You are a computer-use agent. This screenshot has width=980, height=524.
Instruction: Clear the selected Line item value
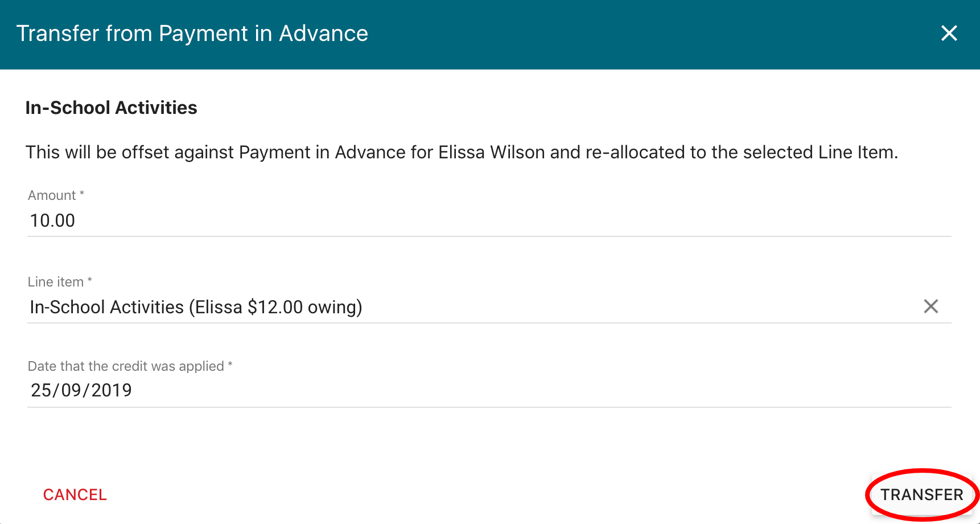click(x=930, y=306)
